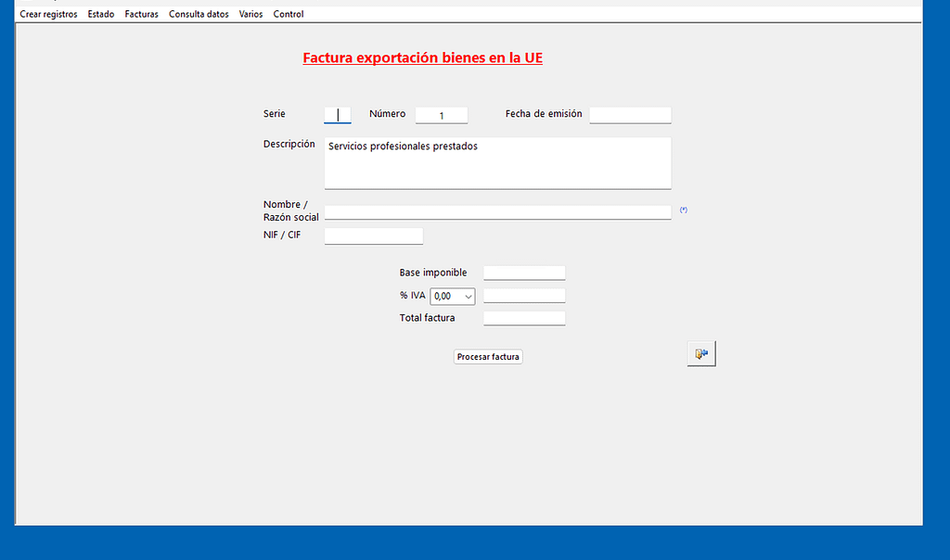The width and height of the screenshot is (950, 560).
Task: Select the Base imponible amount field
Action: tap(524, 273)
